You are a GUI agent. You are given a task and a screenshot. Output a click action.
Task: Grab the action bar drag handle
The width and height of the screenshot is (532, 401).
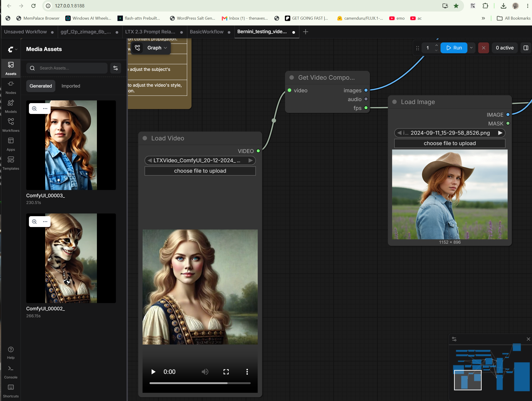pos(417,48)
